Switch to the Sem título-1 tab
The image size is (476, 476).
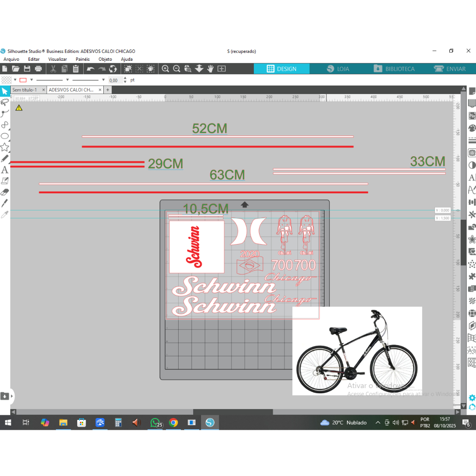pos(25,90)
